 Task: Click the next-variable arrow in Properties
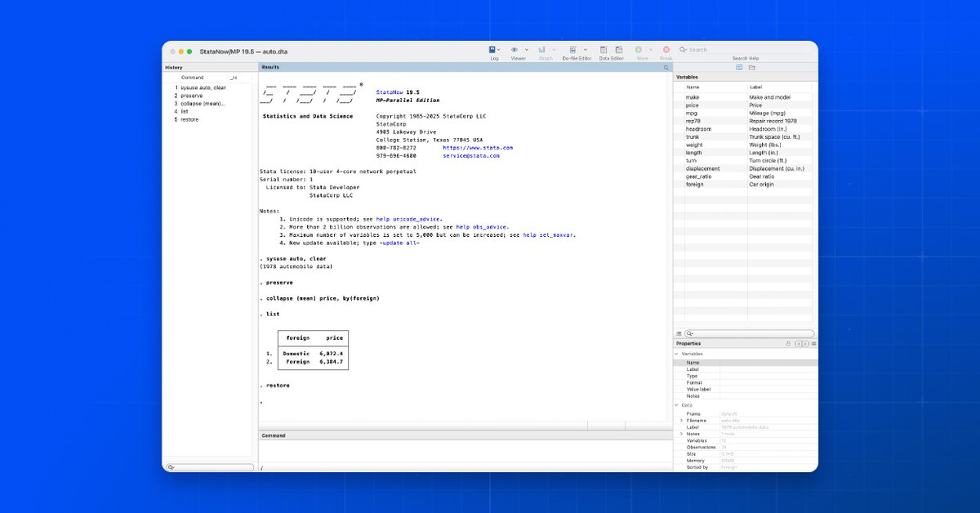[805, 344]
